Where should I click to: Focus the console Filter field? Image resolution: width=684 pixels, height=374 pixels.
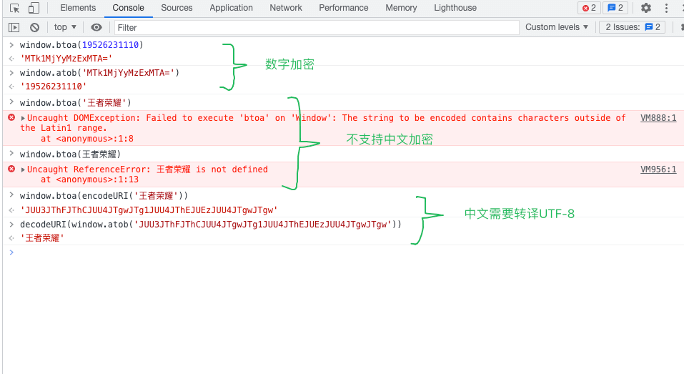tap(317, 27)
